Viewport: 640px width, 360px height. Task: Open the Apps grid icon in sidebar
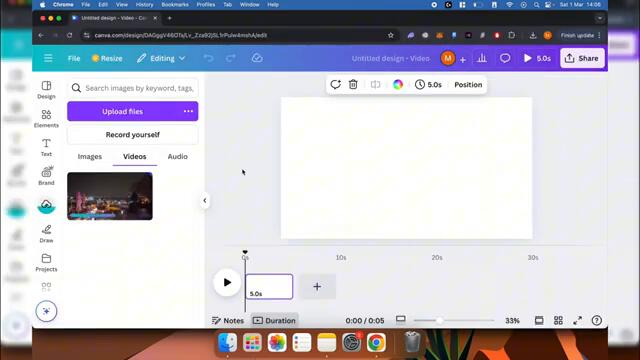(x=46, y=287)
